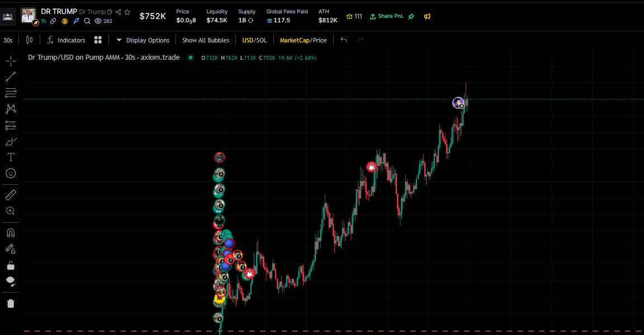Toggle MarketCap/Price view
Screen dimensions: 644x335
pyautogui.click(x=303, y=40)
